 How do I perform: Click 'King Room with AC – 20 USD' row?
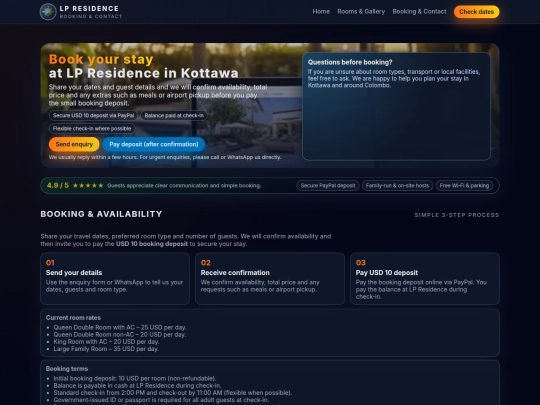106,342
